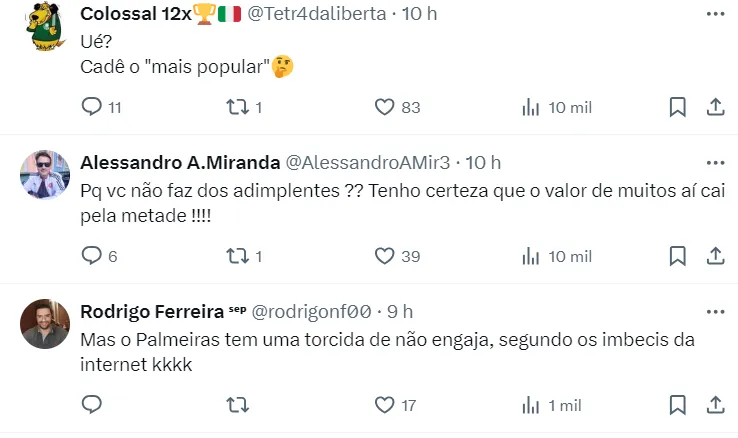The width and height of the screenshot is (738, 438).
Task: Open the 9 h timestamp link
Action: click(x=401, y=312)
